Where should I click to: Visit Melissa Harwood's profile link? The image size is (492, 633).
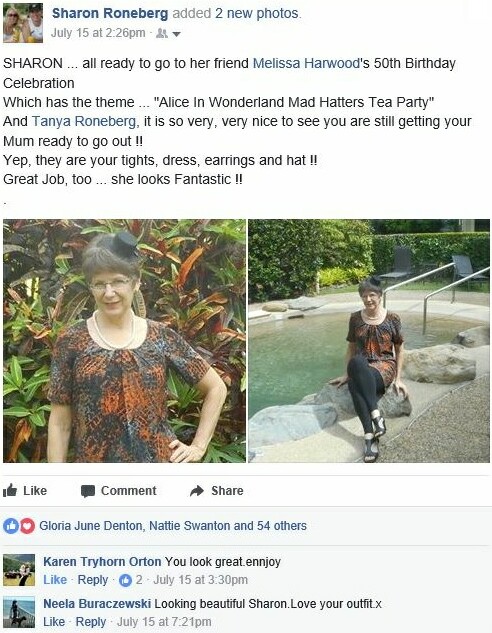pyautogui.click(x=306, y=63)
